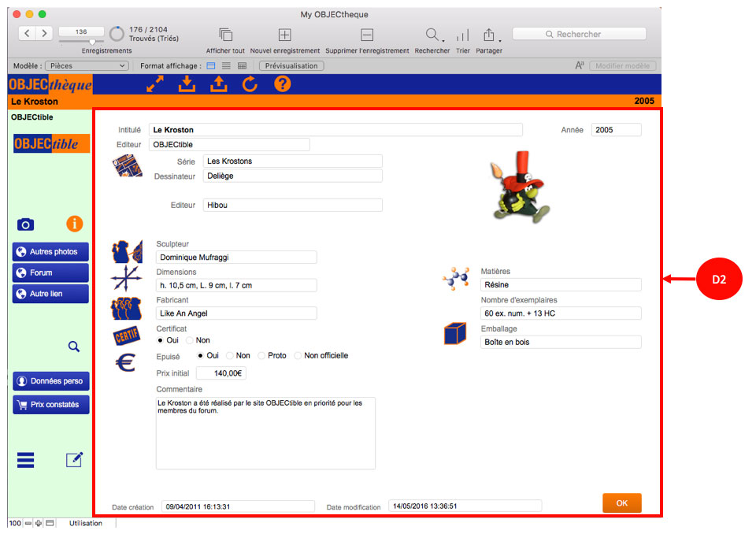Click the orange expand arrows icon

coord(155,84)
